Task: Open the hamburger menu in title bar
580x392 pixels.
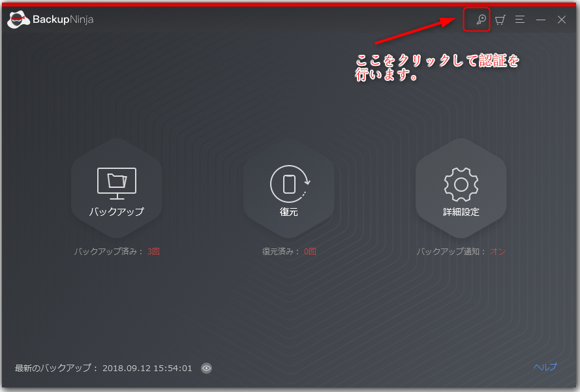Action: 520,19
